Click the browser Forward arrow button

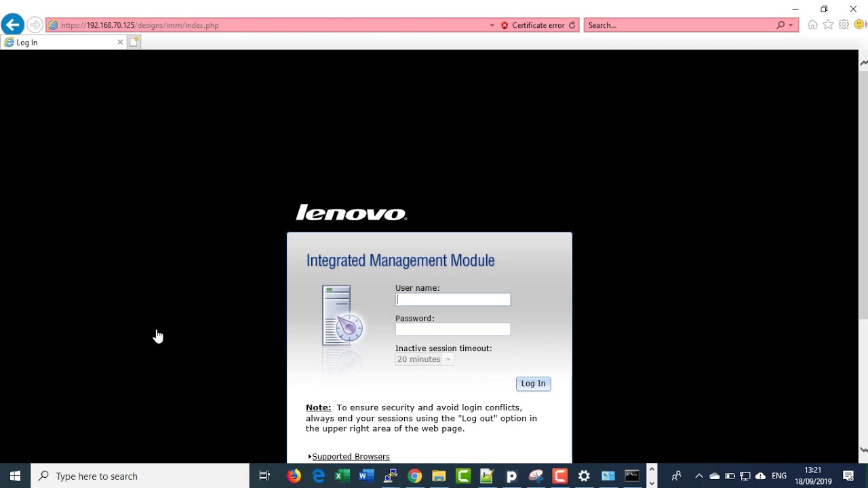coord(35,25)
